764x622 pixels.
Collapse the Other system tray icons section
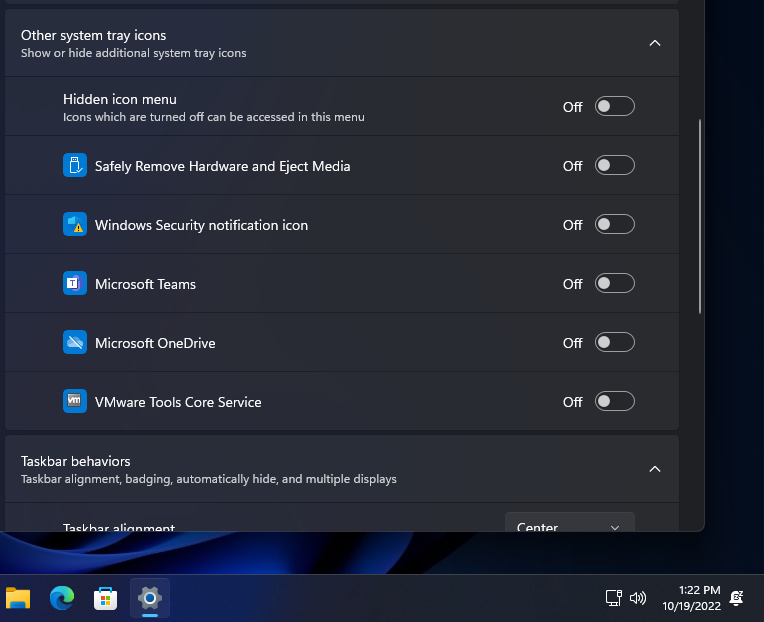click(x=655, y=43)
